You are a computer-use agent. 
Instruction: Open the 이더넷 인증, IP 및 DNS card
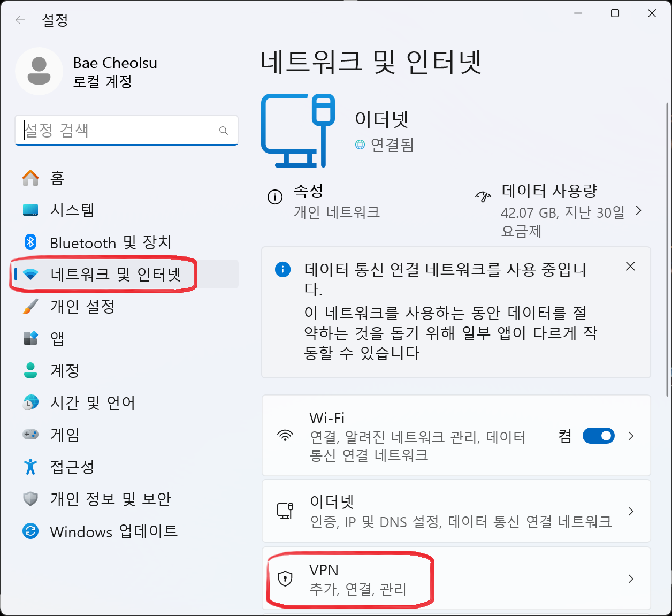click(x=456, y=511)
